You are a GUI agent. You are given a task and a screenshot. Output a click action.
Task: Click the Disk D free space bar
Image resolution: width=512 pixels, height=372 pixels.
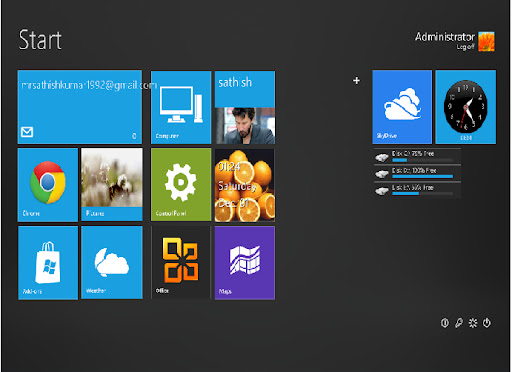click(423, 177)
